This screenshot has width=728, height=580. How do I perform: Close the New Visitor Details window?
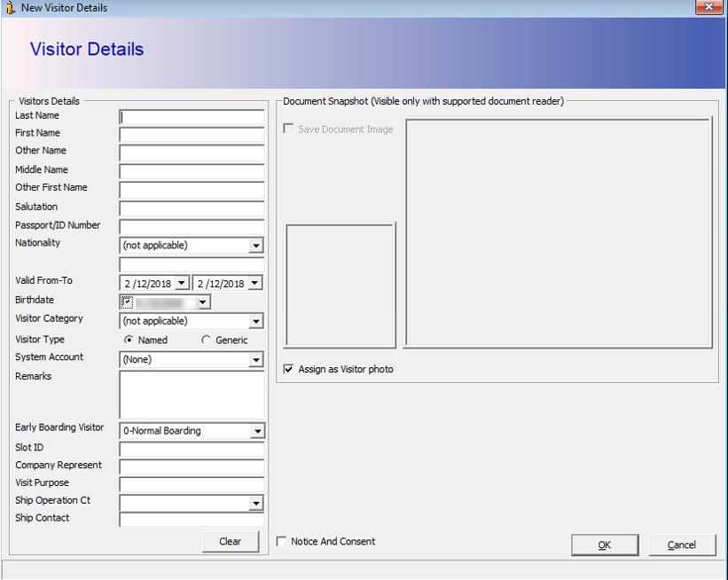click(x=709, y=7)
